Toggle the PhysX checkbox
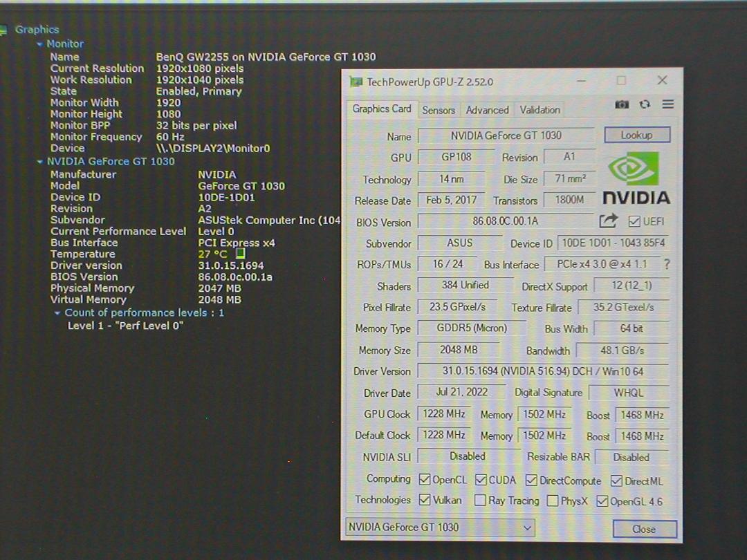Screen dimensions: 747x560 click(553, 501)
